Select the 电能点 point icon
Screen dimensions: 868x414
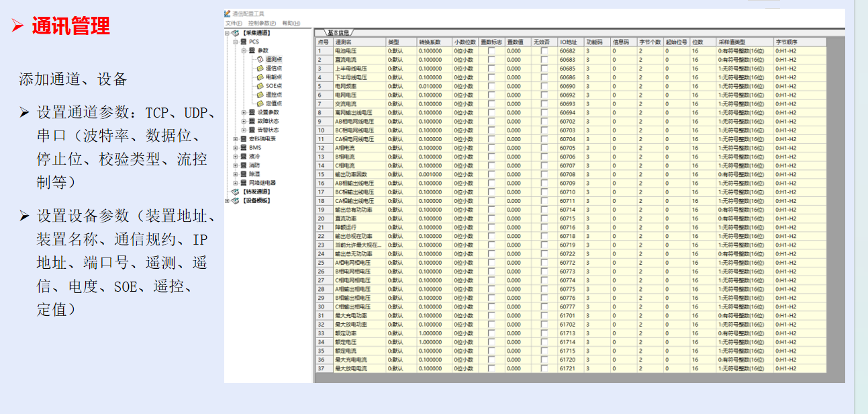click(260, 77)
